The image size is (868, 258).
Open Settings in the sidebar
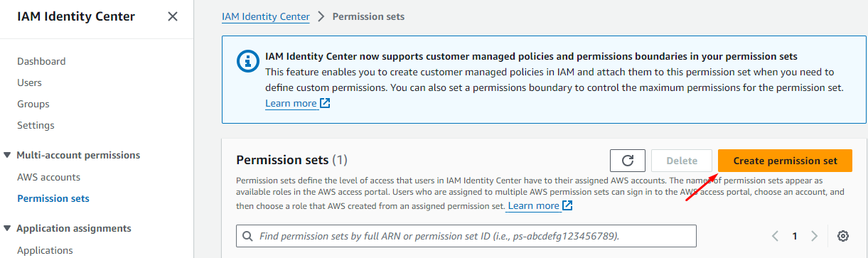36,125
